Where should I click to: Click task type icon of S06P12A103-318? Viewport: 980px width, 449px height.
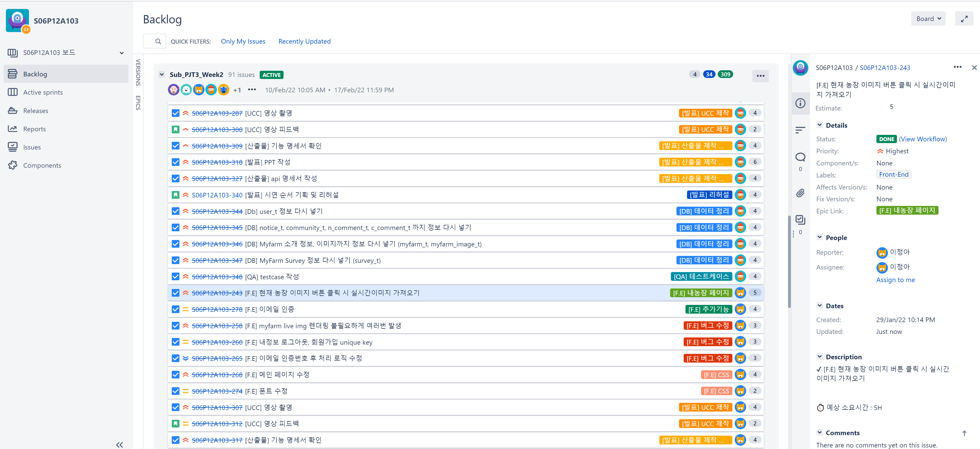pos(175,162)
